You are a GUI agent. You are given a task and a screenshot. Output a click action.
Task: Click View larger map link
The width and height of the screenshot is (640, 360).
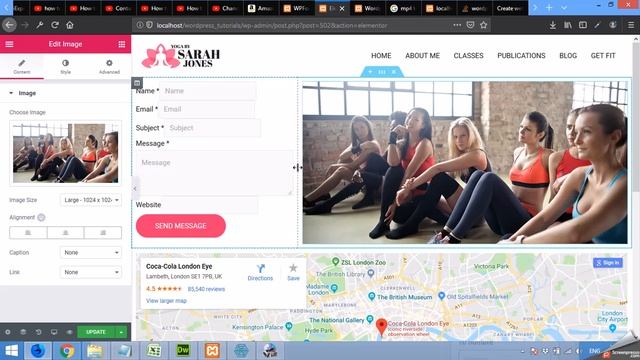[166, 301]
